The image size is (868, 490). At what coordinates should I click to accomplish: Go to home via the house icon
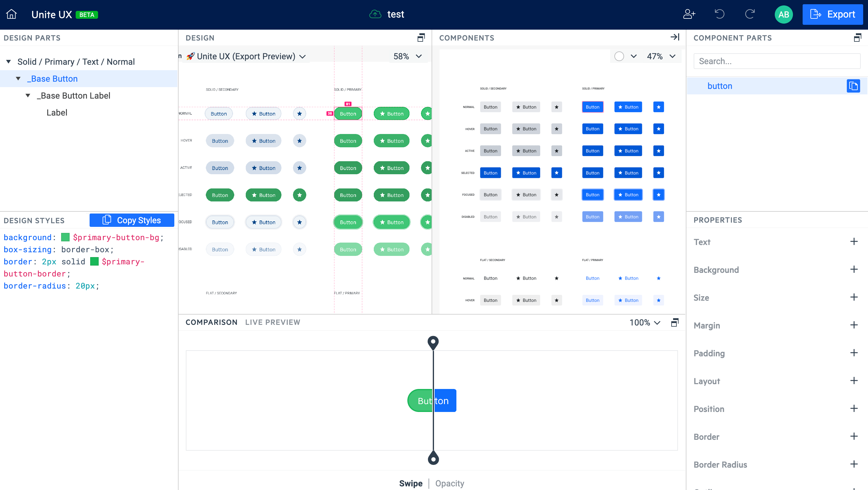click(12, 14)
